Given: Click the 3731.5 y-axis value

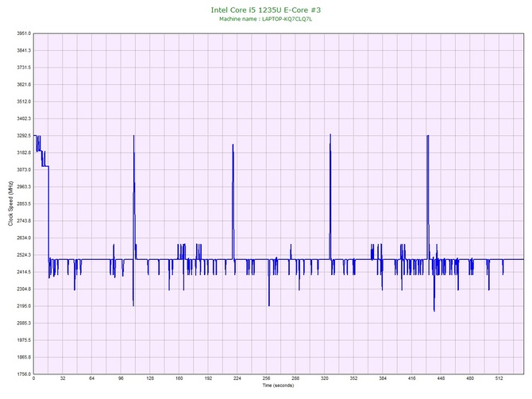Looking at the screenshot, I should (x=24, y=68).
